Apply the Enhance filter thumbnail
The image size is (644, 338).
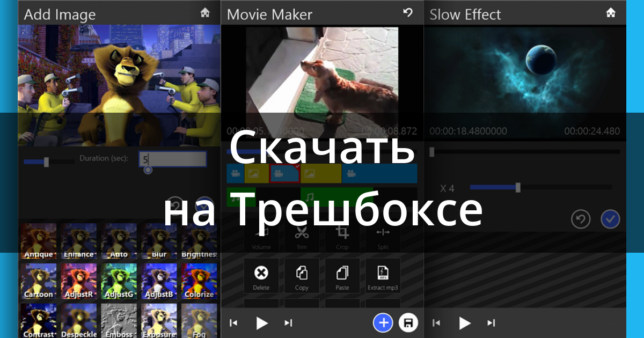pyautogui.click(x=79, y=241)
